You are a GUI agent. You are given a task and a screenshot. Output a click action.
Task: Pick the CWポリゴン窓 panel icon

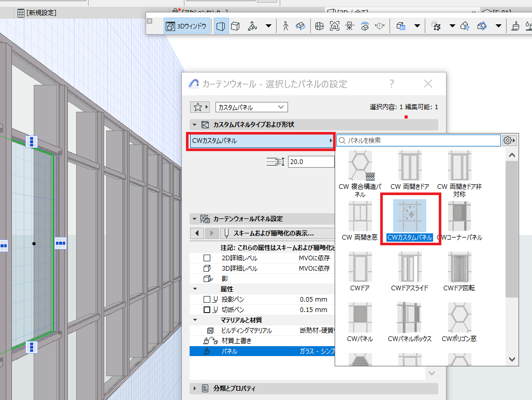(459, 318)
